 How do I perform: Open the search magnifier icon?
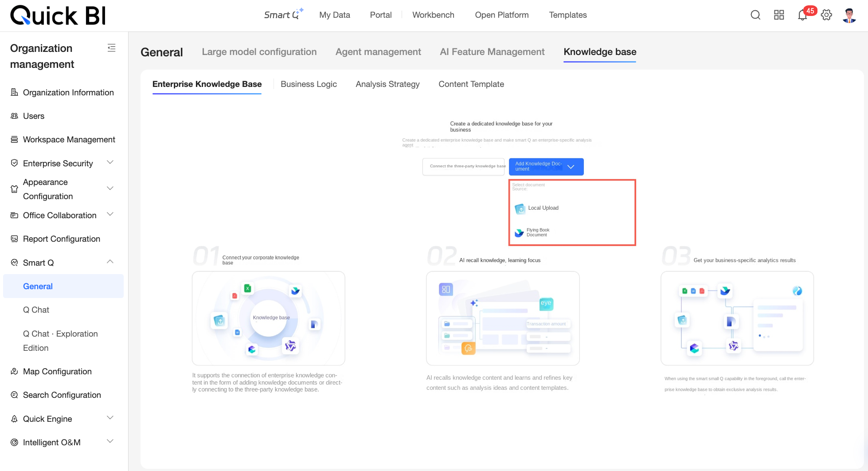755,15
